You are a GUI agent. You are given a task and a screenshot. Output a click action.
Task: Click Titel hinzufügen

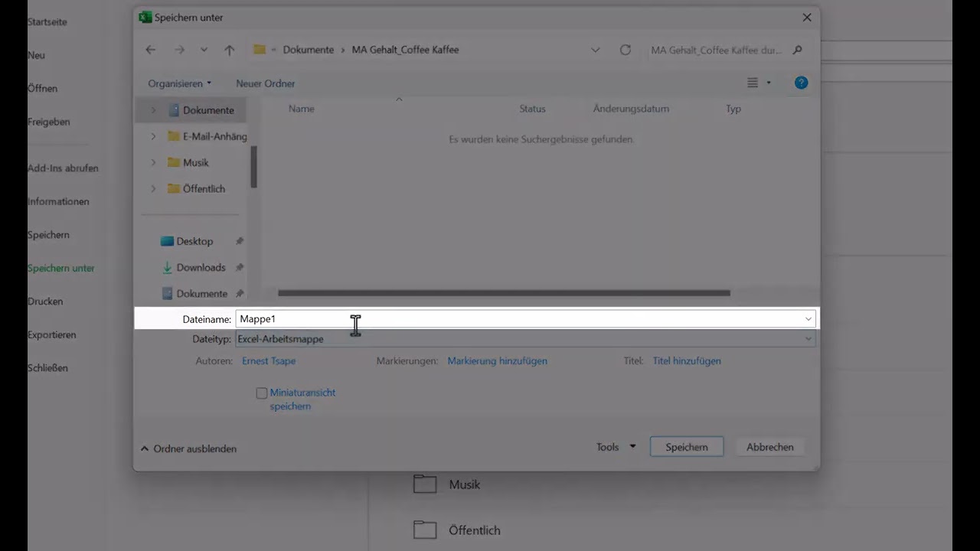[687, 360]
